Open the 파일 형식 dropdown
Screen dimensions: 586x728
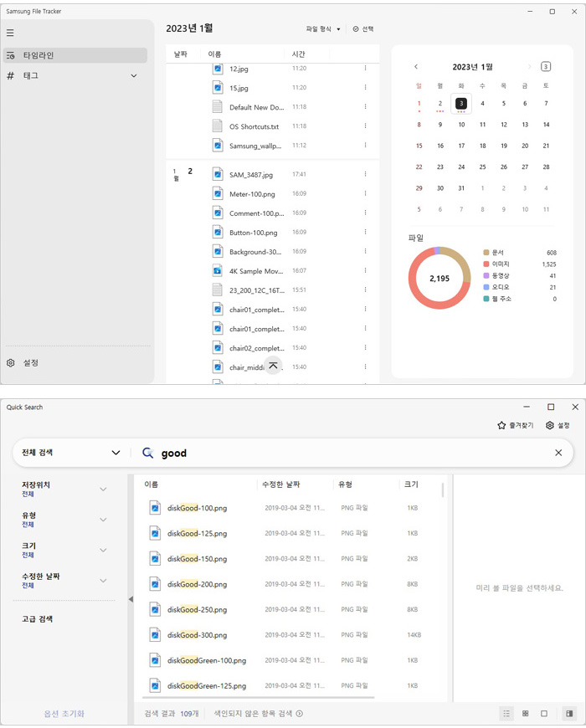323,29
